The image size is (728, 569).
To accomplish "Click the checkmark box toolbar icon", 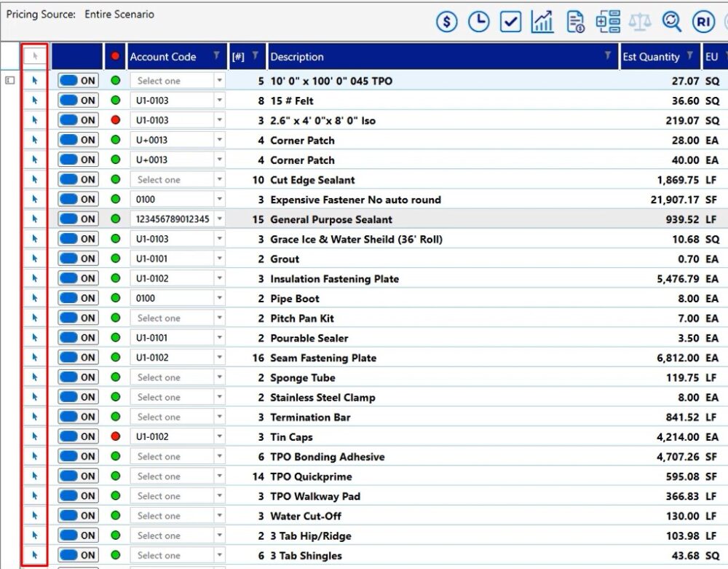I will click(510, 22).
